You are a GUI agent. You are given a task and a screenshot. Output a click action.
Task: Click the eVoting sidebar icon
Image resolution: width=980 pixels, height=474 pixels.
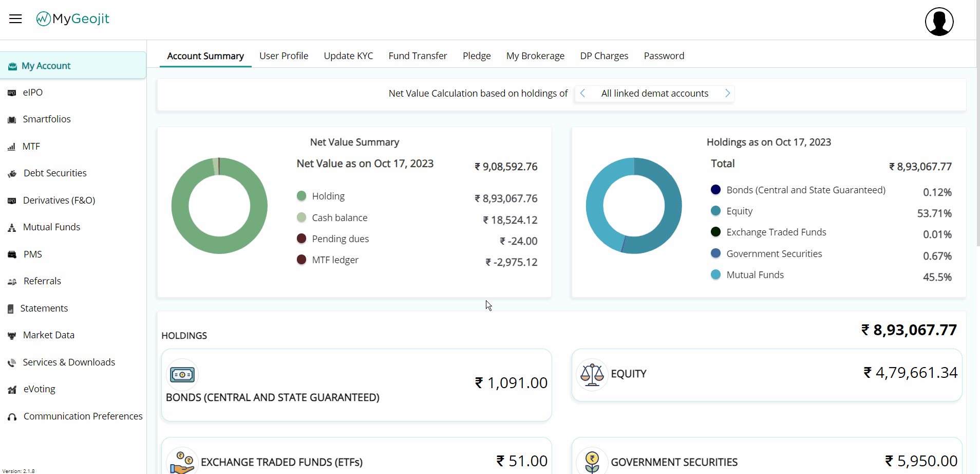[12, 390]
